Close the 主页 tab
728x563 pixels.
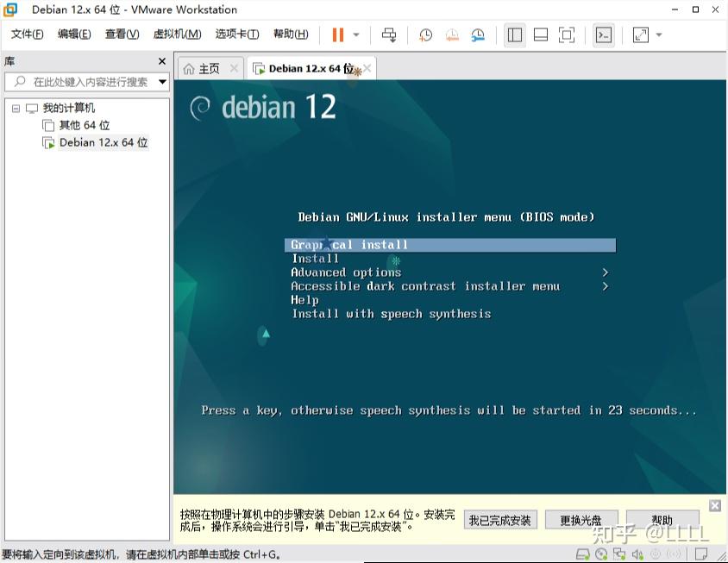pyautogui.click(x=234, y=69)
